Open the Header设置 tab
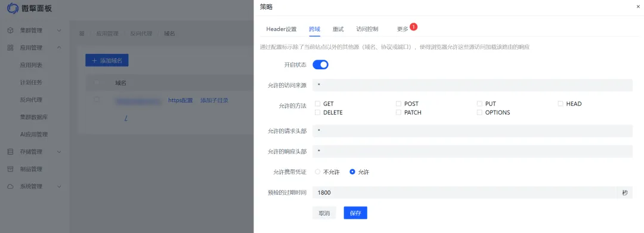The height and width of the screenshot is (233, 644). 281,29
